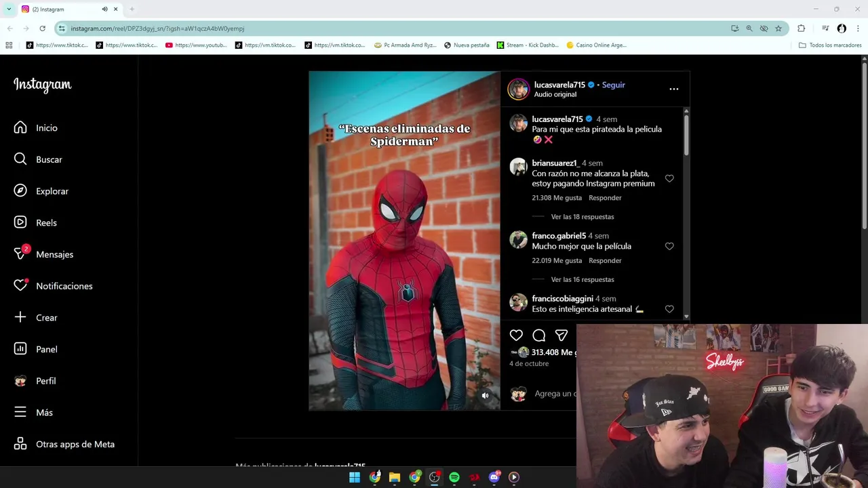Share the reel with paper-plane icon
Screen dimensions: 868x488
coord(561,335)
